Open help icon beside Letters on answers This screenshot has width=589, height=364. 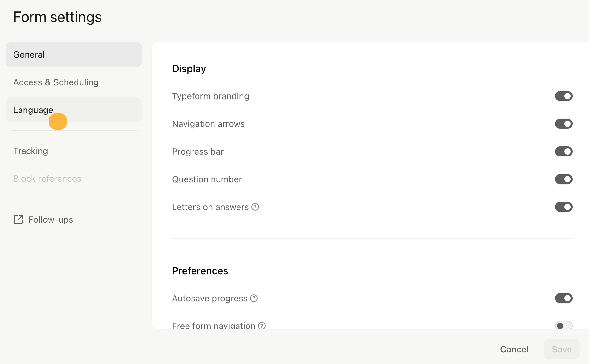tap(255, 207)
